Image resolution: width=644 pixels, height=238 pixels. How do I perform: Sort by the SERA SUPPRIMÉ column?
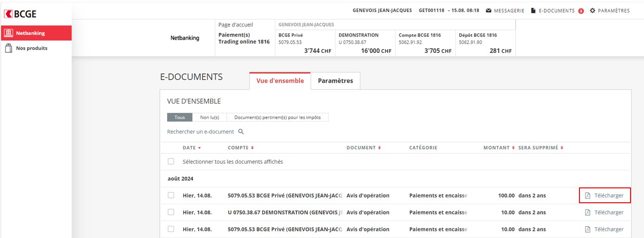(x=541, y=148)
